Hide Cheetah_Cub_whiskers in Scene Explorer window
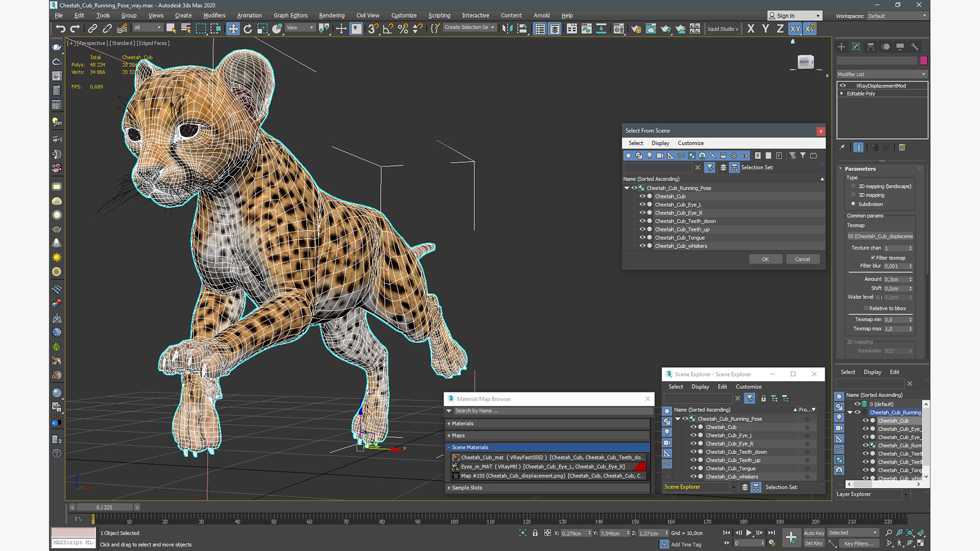980x551 pixels. point(693,477)
